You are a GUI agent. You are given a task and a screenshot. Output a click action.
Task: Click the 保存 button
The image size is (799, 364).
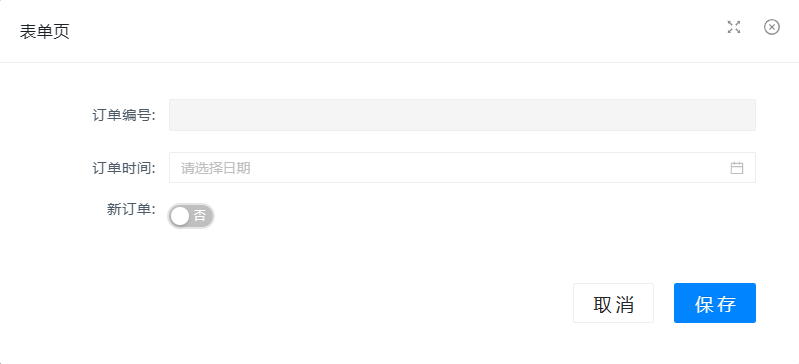coord(714,303)
